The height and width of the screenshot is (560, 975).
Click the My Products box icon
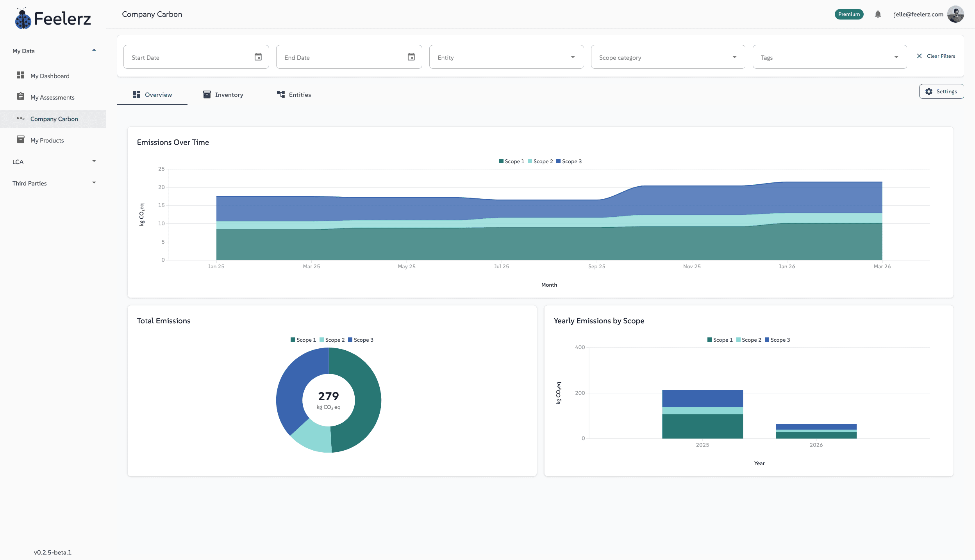click(x=21, y=139)
